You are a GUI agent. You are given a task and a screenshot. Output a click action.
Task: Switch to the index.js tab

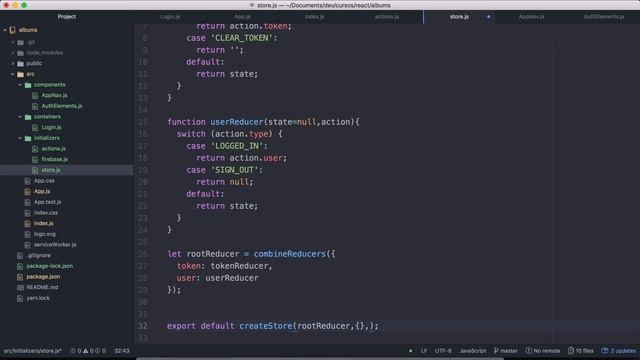pyautogui.click(x=315, y=17)
